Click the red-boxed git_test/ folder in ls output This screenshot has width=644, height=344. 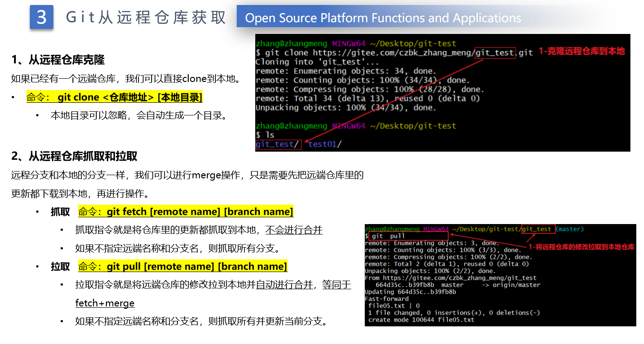[x=277, y=144]
